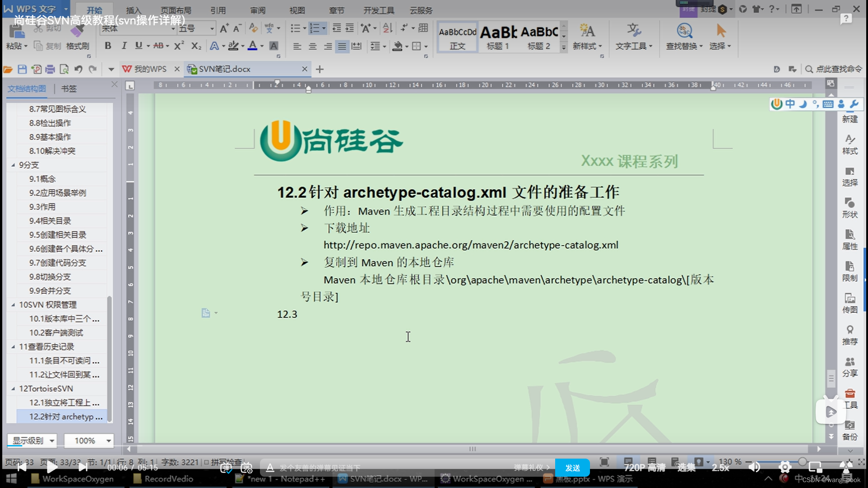Open the font name dropdown

pyautogui.click(x=173, y=28)
